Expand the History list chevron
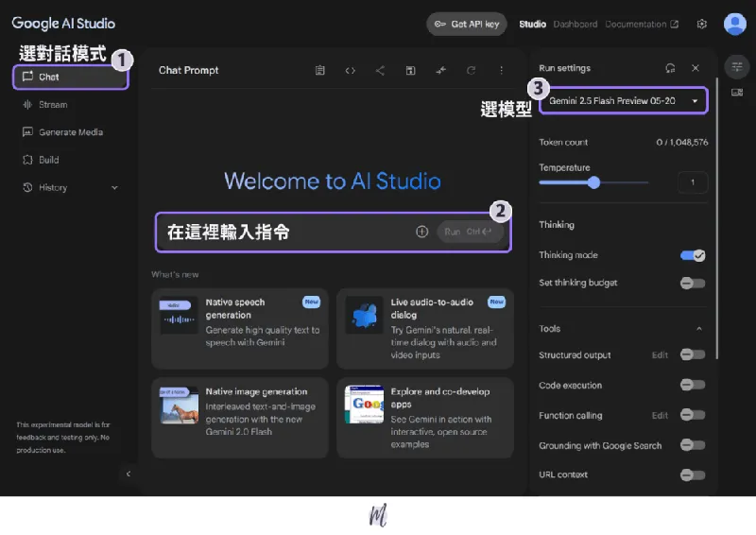This screenshot has width=756, height=535. click(x=114, y=188)
